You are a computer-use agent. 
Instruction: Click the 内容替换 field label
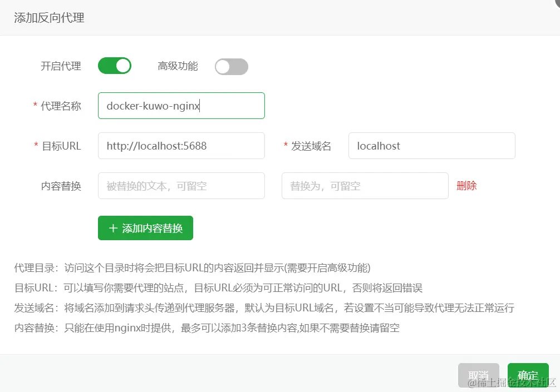pos(61,186)
